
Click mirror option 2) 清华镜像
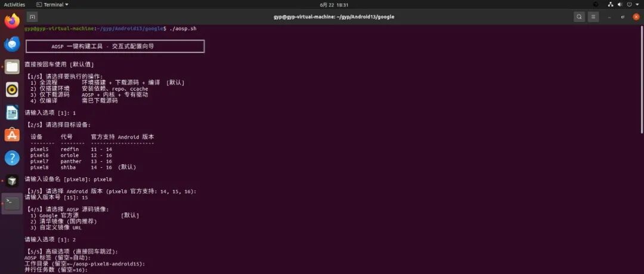(x=64, y=221)
